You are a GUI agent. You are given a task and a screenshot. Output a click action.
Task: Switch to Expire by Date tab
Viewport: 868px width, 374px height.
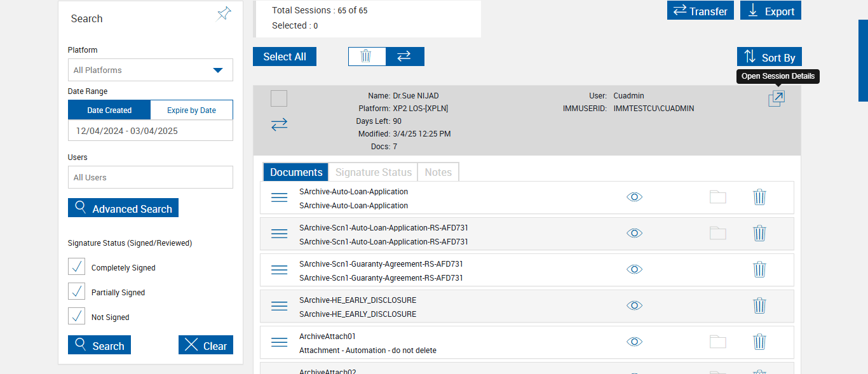click(191, 110)
